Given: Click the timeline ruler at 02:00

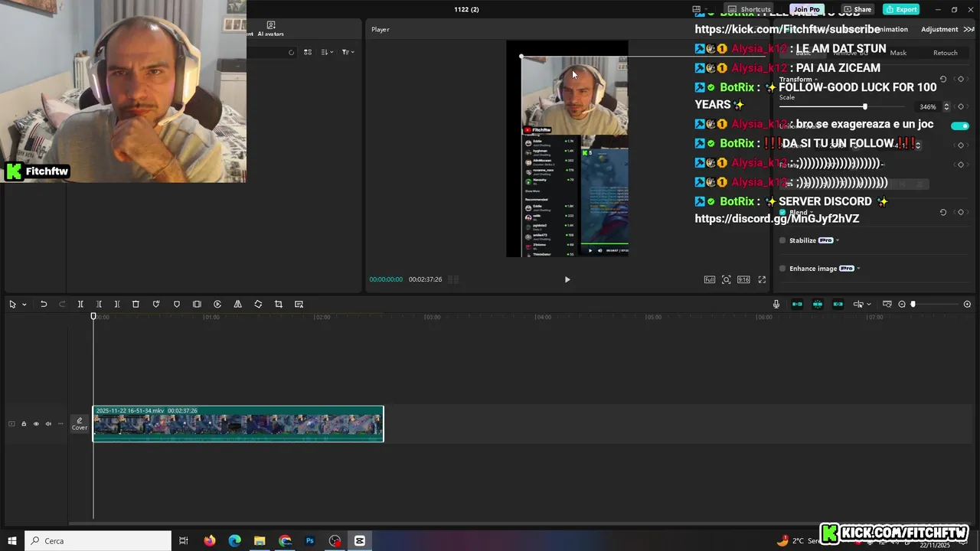Looking at the screenshot, I should (322, 317).
